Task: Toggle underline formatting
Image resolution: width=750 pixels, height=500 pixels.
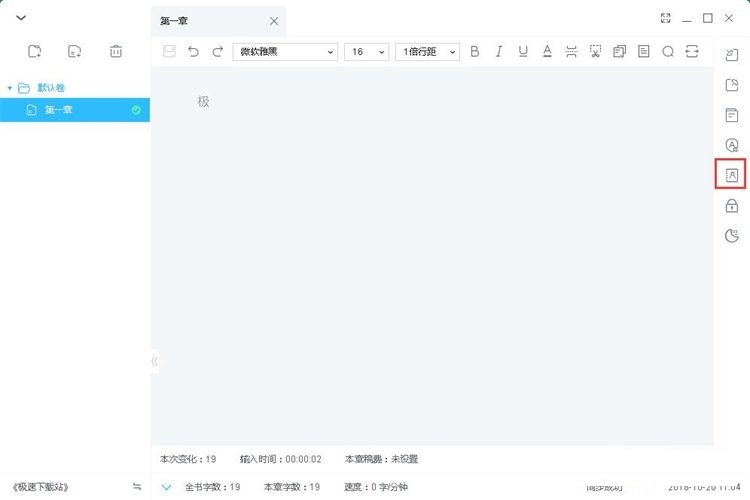Action: click(x=523, y=51)
